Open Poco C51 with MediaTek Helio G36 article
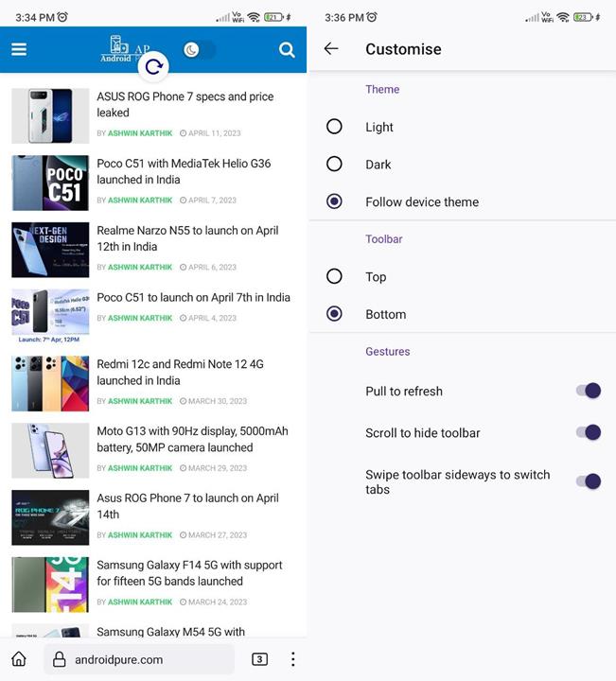Screen dimensions: 616x681 click(x=184, y=171)
